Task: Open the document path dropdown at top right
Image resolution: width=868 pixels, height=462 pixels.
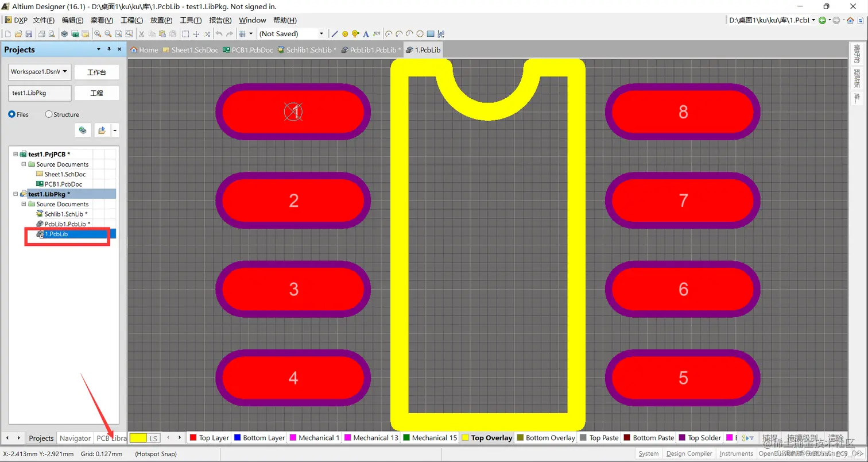Action: tap(813, 20)
